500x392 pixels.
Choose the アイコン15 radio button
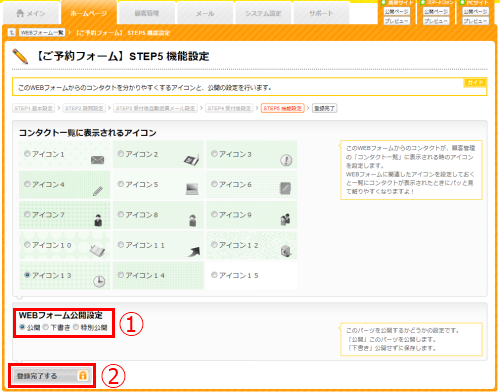pos(214,275)
